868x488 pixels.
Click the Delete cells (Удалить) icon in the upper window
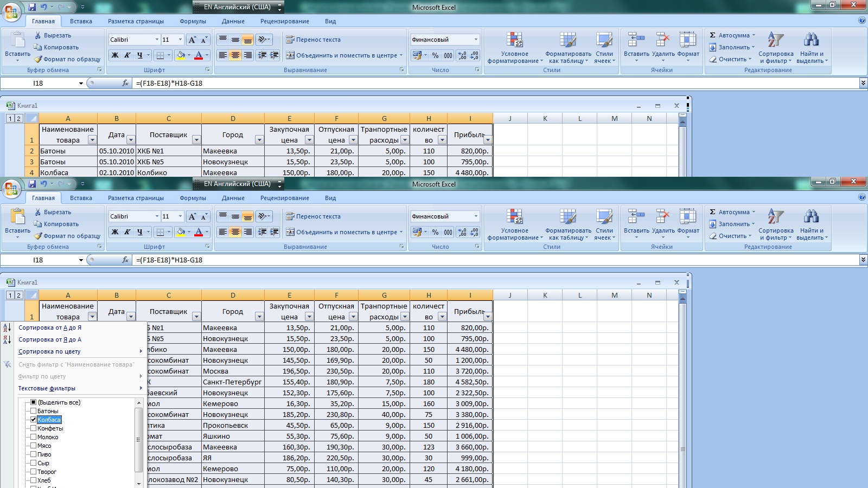662,40
